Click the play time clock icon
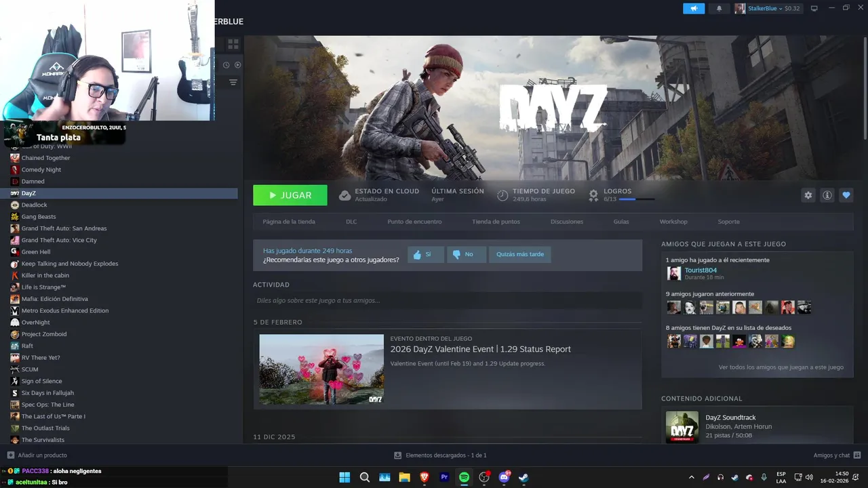The image size is (868, 488). tap(502, 195)
